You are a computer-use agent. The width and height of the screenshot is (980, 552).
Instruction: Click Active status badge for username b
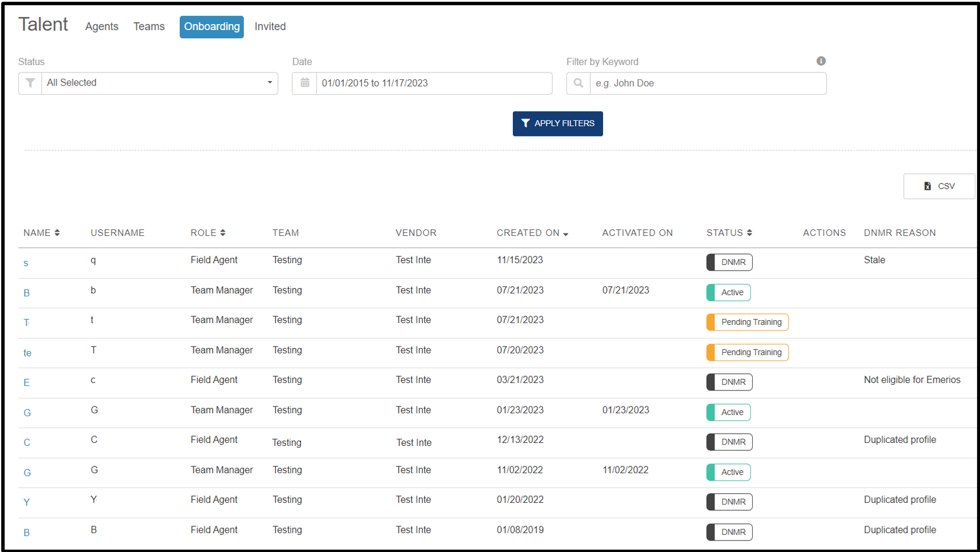click(x=729, y=292)
